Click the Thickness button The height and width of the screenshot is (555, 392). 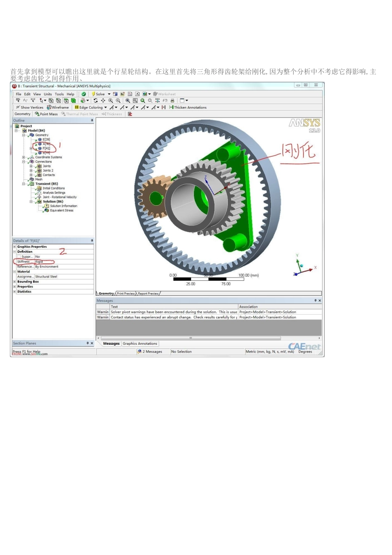(112, 114)
